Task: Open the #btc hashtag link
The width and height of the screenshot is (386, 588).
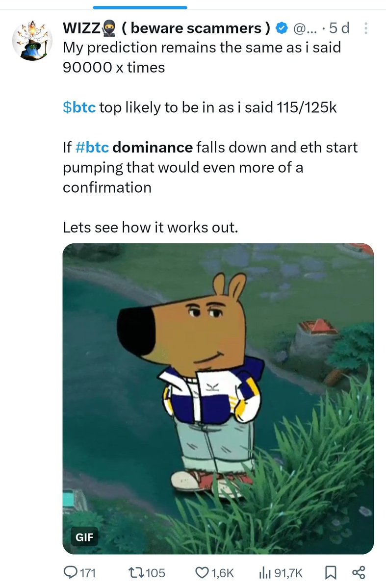Action: click(92, 148)
